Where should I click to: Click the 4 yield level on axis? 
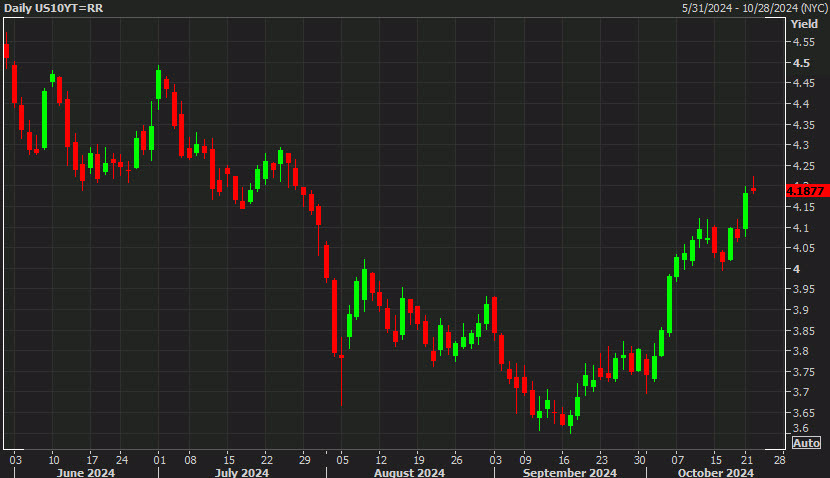pyautogui.click(x=795, y=269)
